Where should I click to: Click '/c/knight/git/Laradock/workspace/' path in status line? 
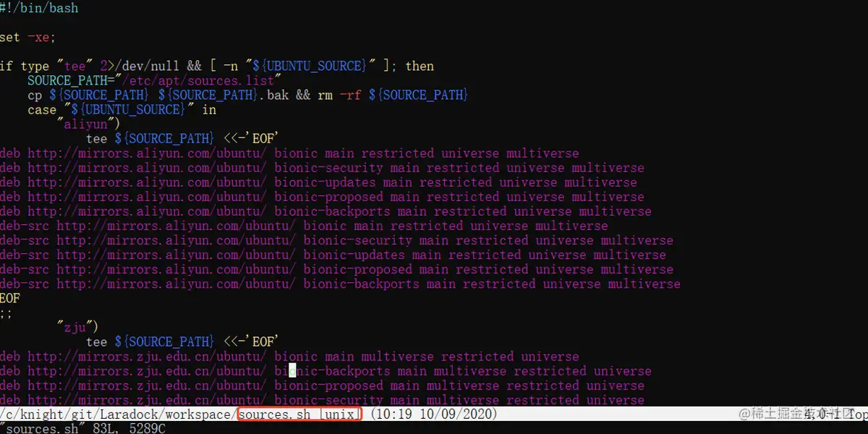pos(119,414)
